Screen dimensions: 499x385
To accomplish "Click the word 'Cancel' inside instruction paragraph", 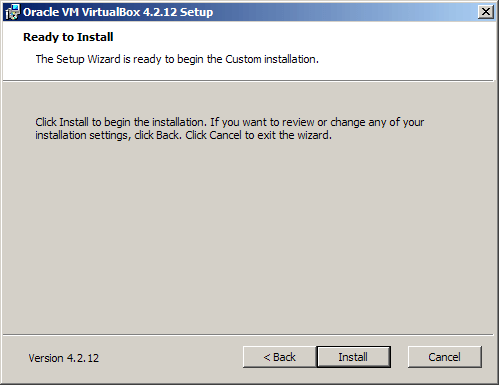I will pos(225,135).
